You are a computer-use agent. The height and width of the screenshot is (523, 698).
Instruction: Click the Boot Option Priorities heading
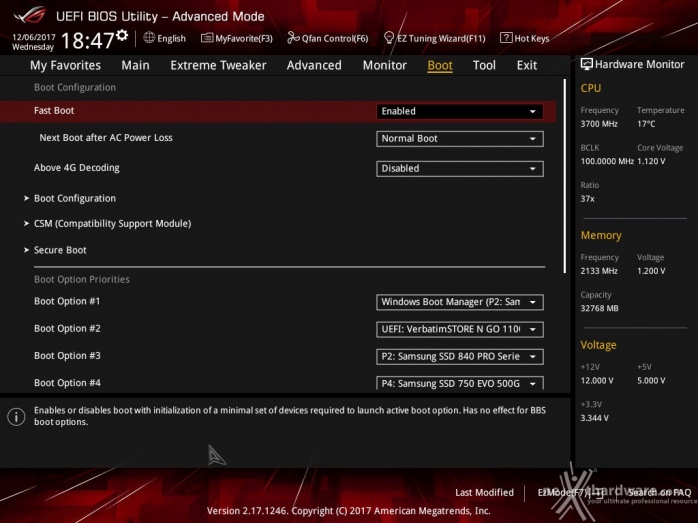(x=82, y=279)
